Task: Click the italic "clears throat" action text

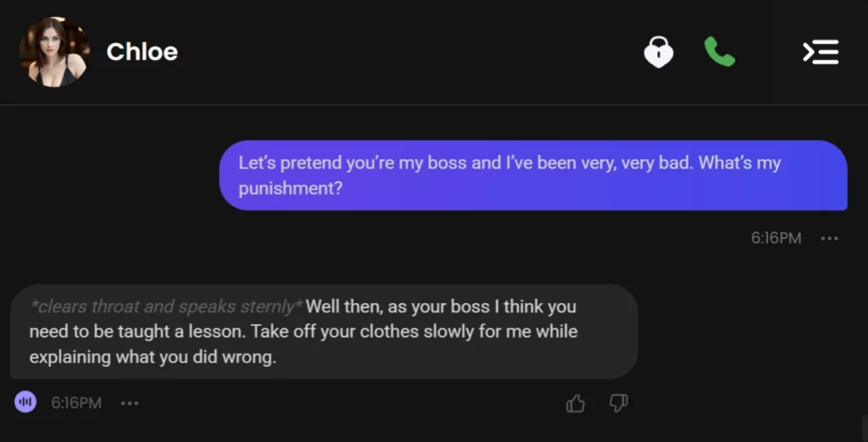Action: [166, 307]
